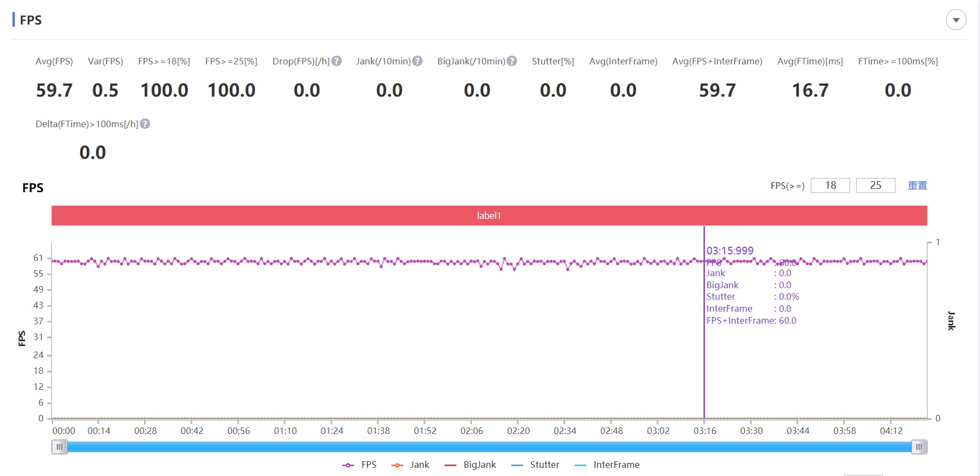Hide BigJank series via legend
The width and height of the screenshot is (980, 476).
pyautogui.click(x=470, y=465)
